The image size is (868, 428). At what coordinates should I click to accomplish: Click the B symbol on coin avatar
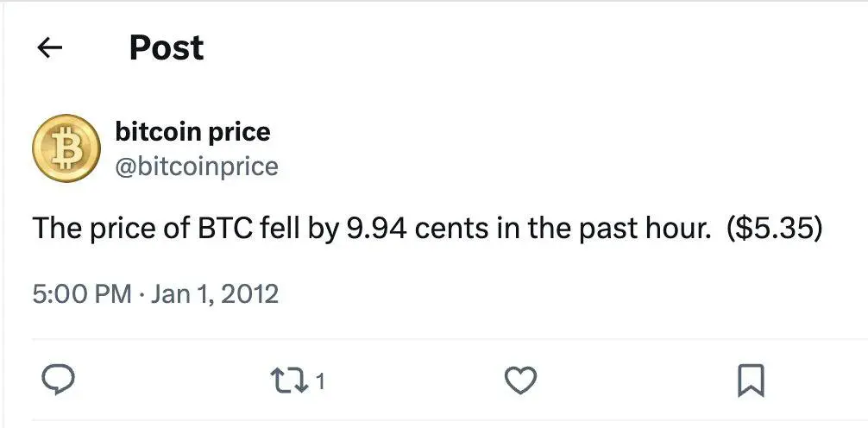(x=66, y=149)
